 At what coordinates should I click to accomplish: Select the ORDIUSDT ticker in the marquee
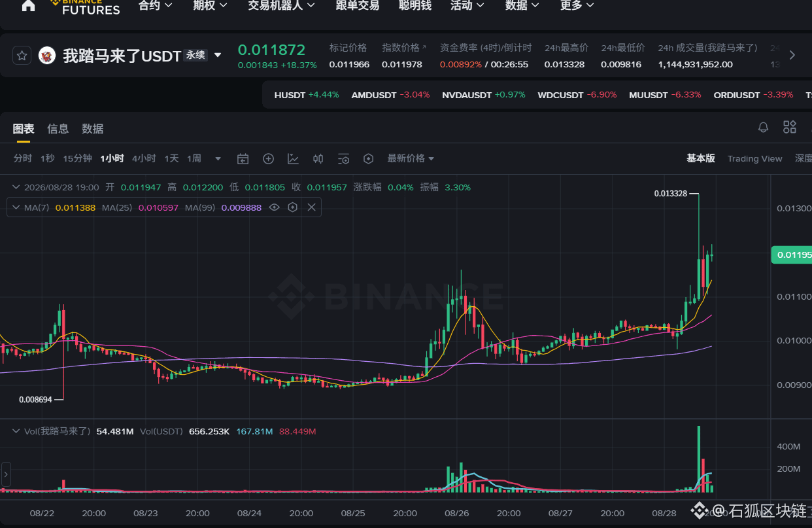pos(753,95)
